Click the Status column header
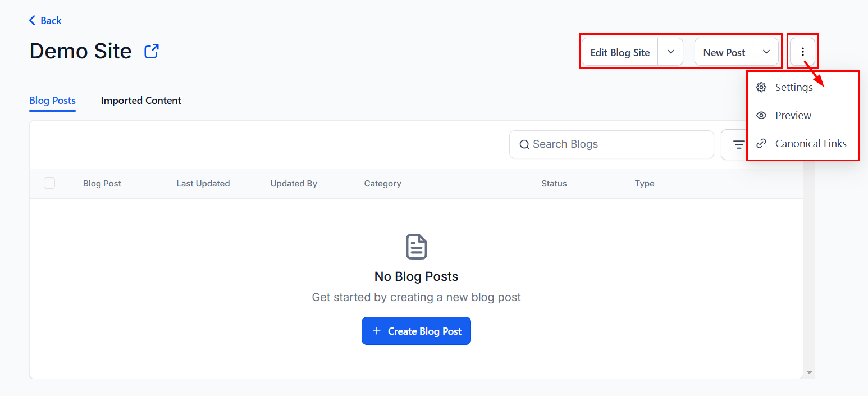868x396 pixels. [x=554, y=184]
